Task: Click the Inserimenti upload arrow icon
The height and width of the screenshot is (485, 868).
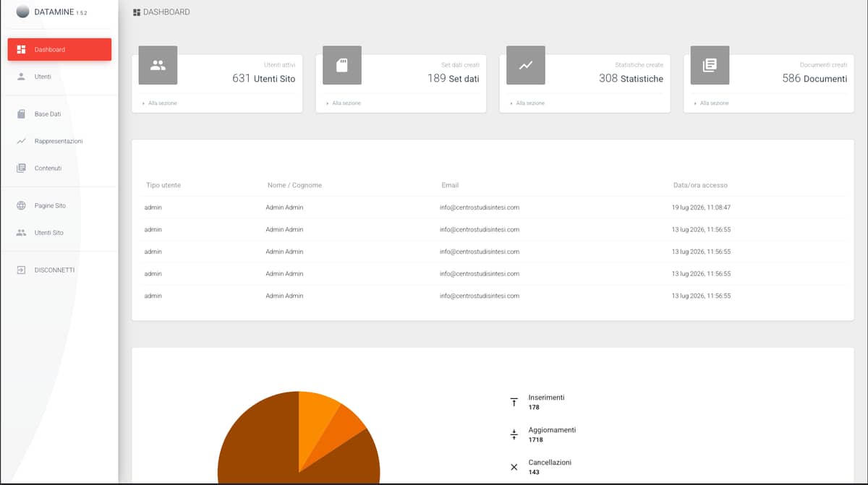Action: tap(514, 403)
